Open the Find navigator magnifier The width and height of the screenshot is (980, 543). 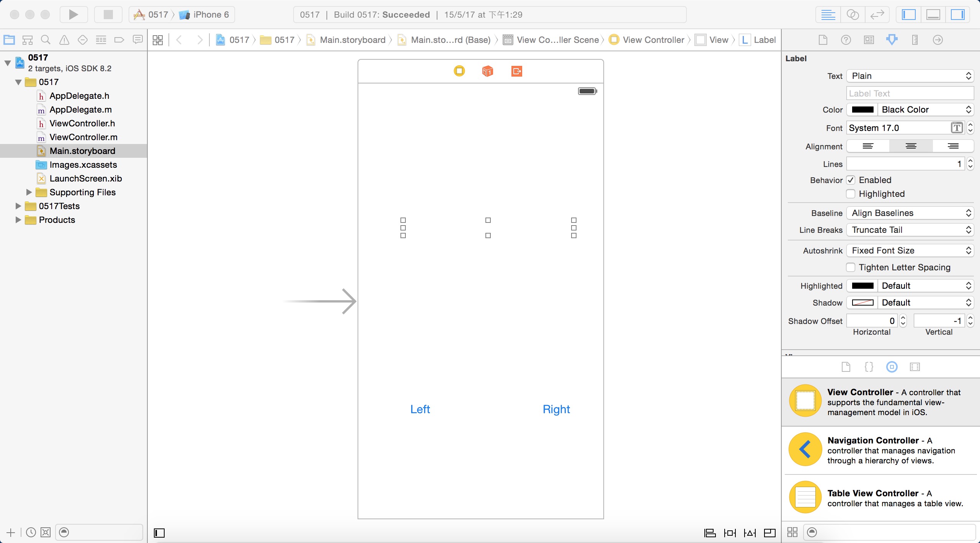[x=46, y=40]
